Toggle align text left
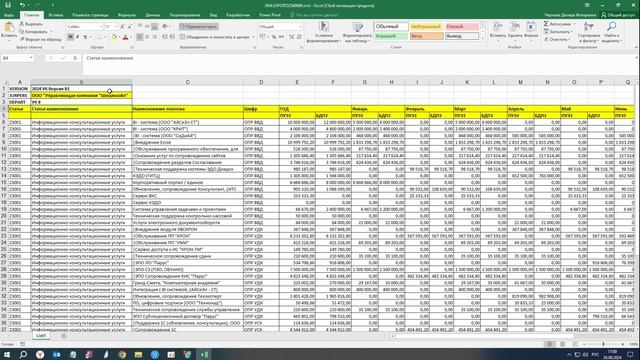The height and width of the screenshot is (360, 640). 140,37
